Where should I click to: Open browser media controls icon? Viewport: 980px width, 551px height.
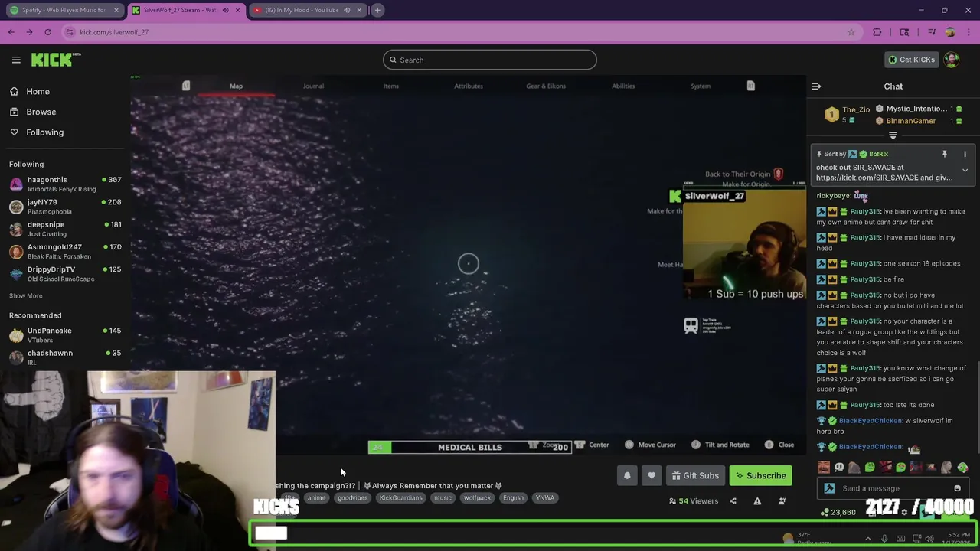tap(932, 32)
